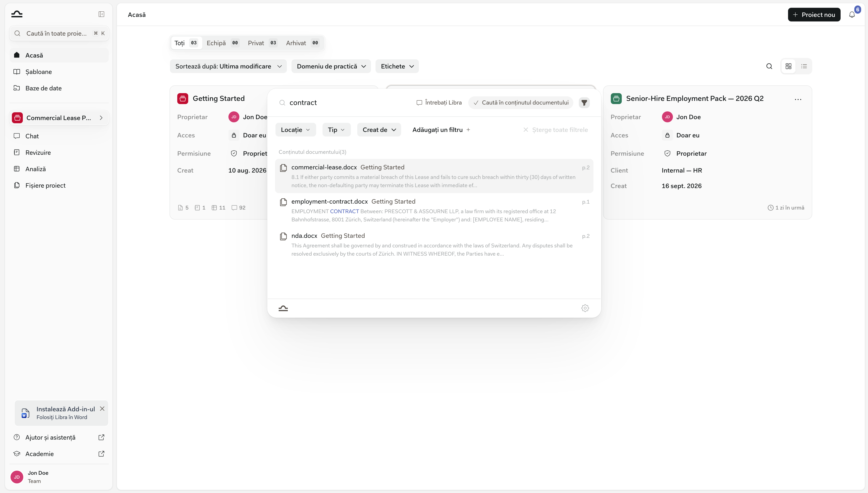Click the funnel filter icon in search

coord(584,103)
